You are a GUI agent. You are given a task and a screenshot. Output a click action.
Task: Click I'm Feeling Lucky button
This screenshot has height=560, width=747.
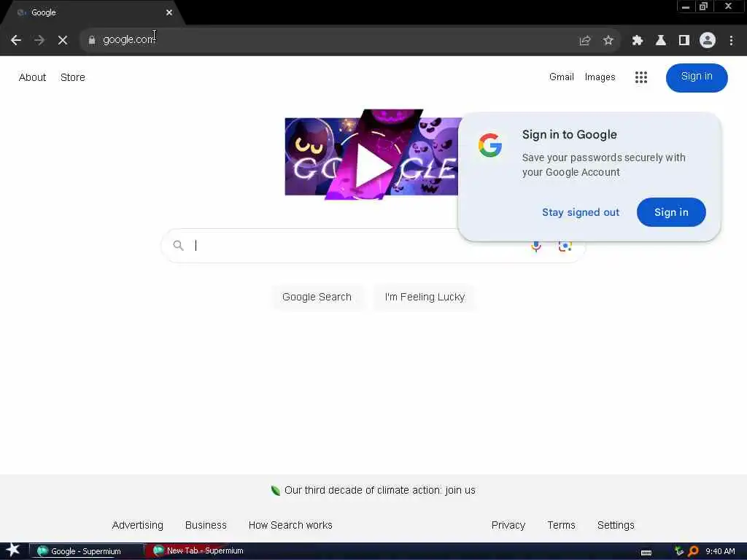click(x=425, y=297)
